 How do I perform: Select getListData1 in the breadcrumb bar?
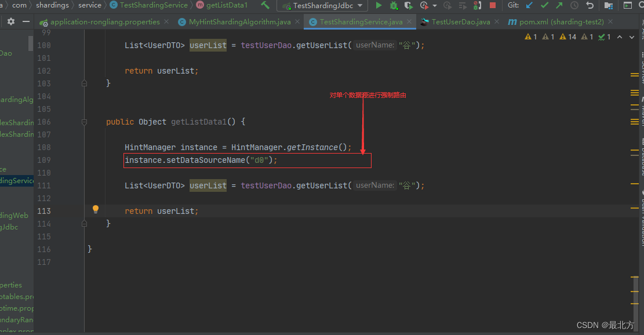(223, 5)
